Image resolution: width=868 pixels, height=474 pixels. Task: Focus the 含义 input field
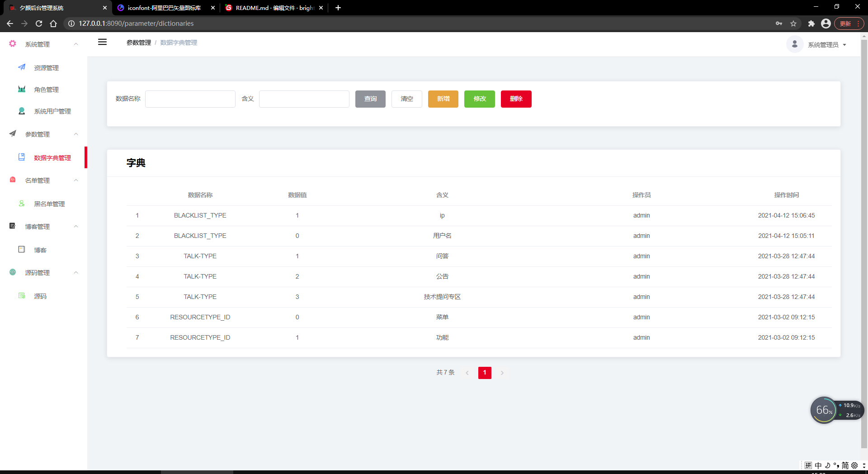[304, 99]
